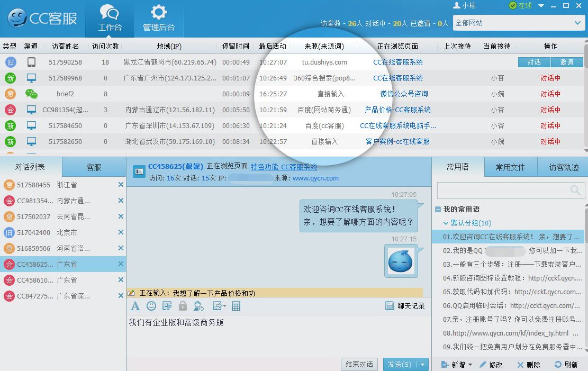Screen dimensions: 588x371
Task: Select the 常用语 tab
Action: tap(457, 167)
